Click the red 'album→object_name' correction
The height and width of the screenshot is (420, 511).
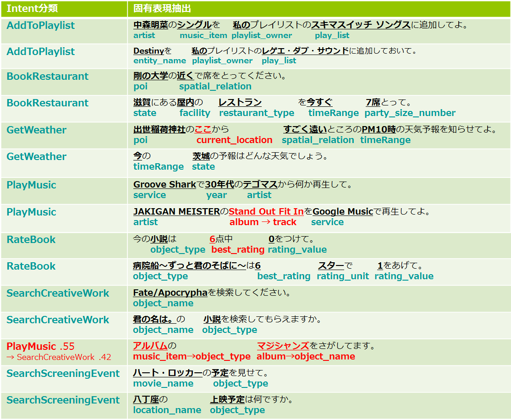[x=306, y=356]
